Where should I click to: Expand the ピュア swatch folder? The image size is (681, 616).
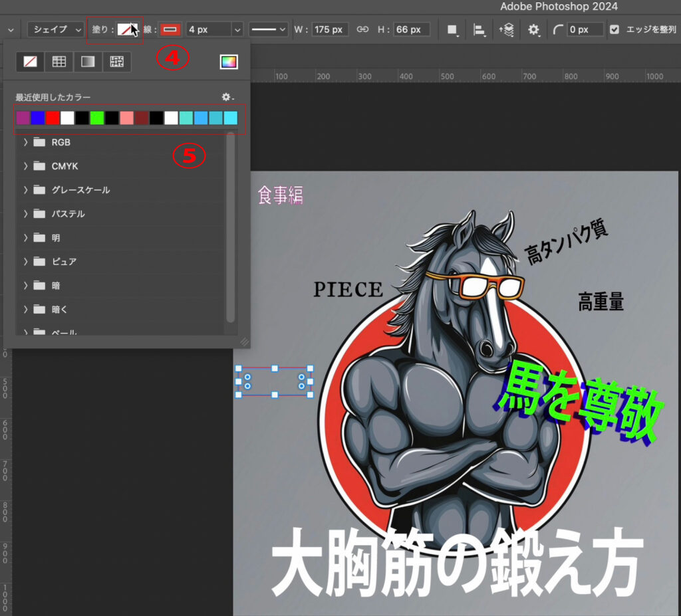pos(25,261)
